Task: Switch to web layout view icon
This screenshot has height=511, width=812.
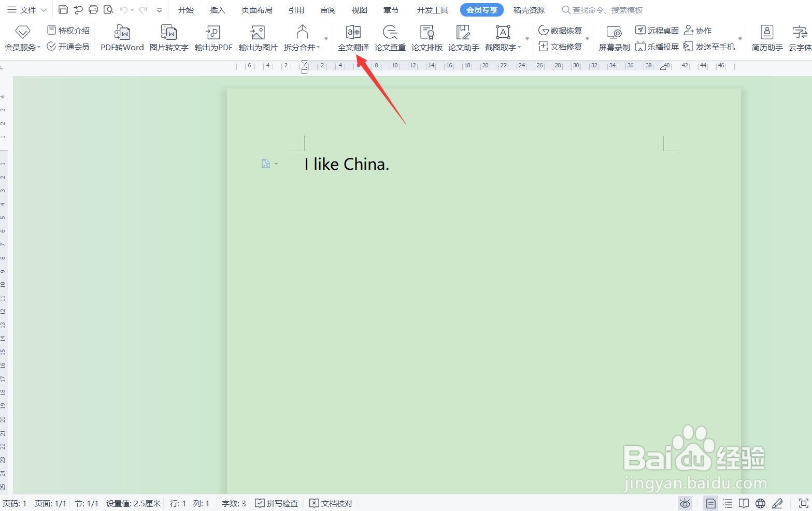Action: coord(761,503)
